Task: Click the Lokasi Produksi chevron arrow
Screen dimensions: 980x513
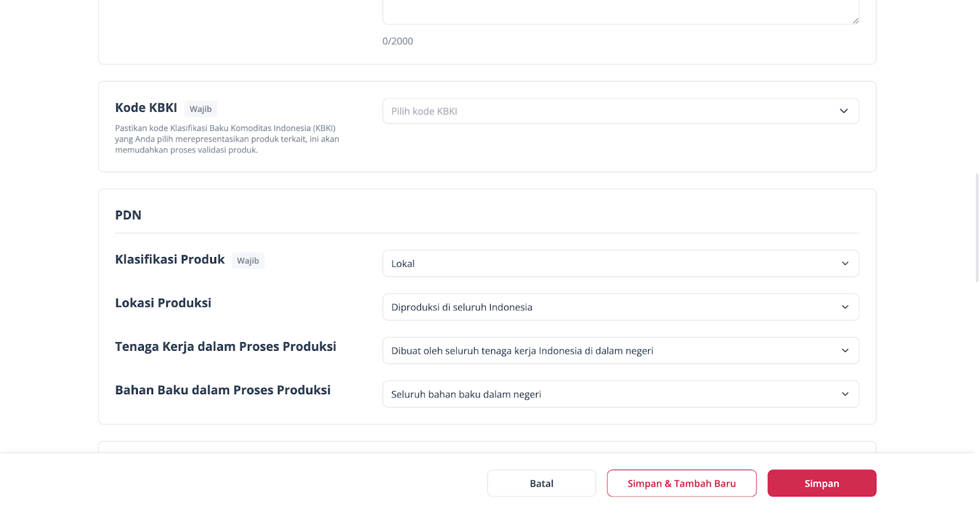Action: click(x=845, y=307)
